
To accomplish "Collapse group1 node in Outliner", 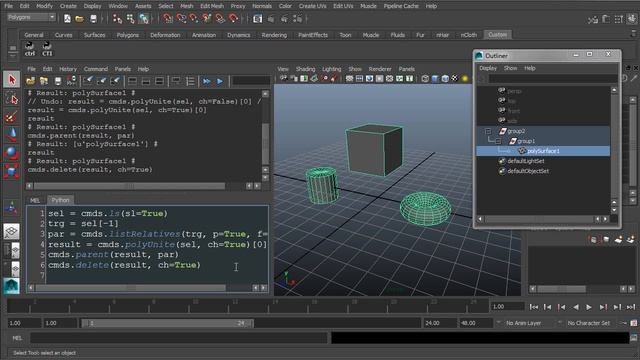I will pyautogui.click(x=498, y=141).
